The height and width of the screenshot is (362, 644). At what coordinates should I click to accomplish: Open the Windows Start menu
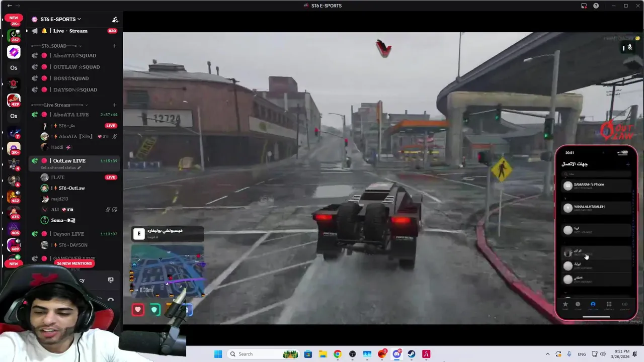pyautogui.click(x=218, y=354)
